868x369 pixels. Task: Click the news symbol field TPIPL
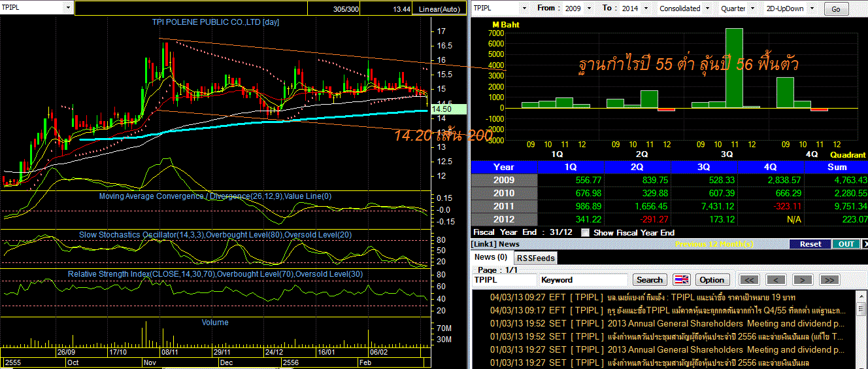(x=504, y=279)
